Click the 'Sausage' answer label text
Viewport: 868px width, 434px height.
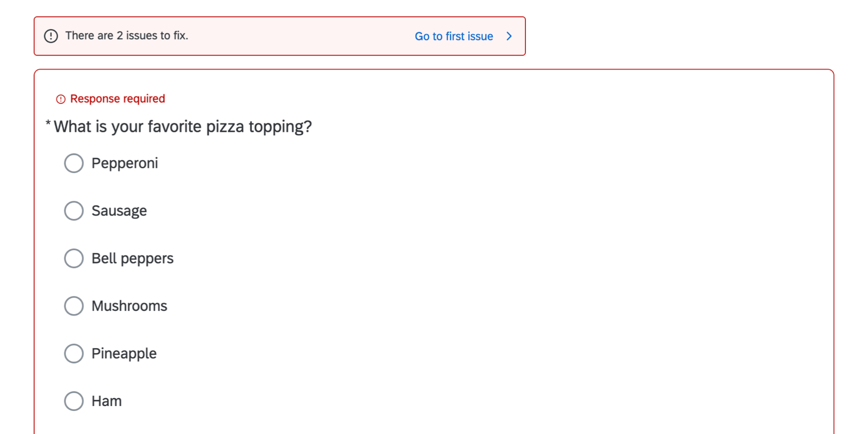(x=119, y=211)
